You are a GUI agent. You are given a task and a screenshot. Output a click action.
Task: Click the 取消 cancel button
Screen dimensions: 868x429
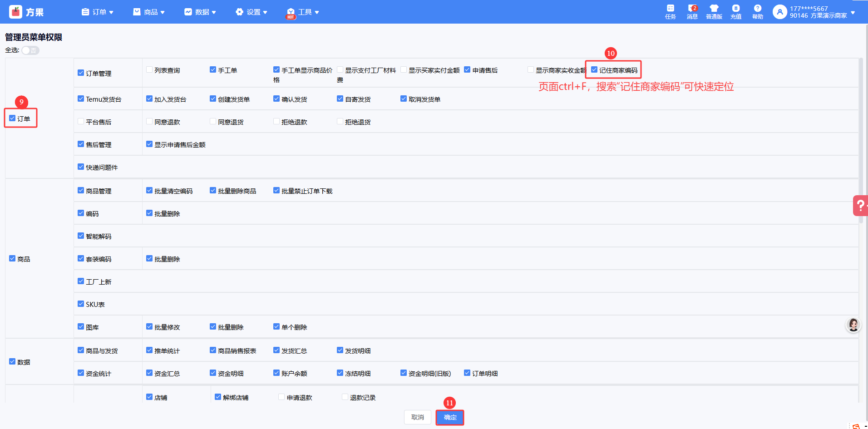click(417, 417)
